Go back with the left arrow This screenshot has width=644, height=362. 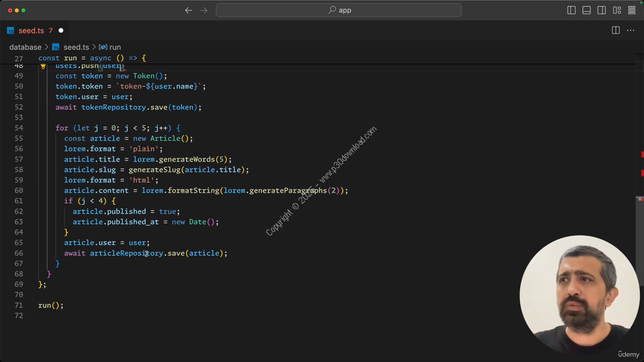click(x=189, y=10)
